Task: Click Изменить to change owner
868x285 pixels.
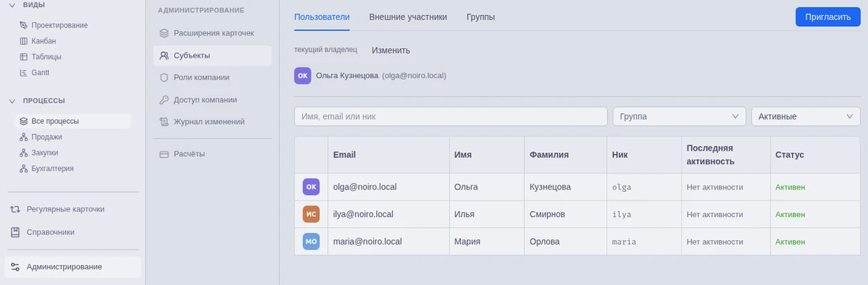Action: pos(391,51)
